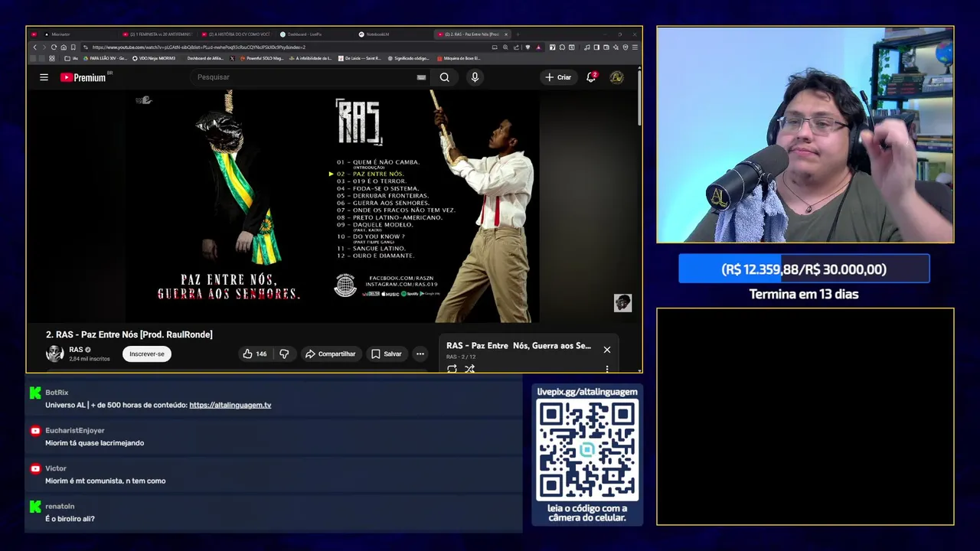Open the X (Twitter) bookmark icon
Screen dimensions: 980x551
(232, 58)
